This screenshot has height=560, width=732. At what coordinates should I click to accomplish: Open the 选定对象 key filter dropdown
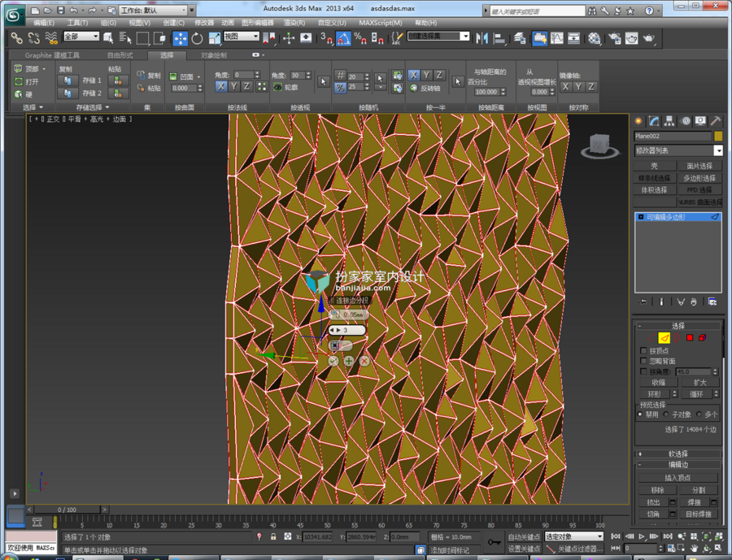(x=573, y=536)
